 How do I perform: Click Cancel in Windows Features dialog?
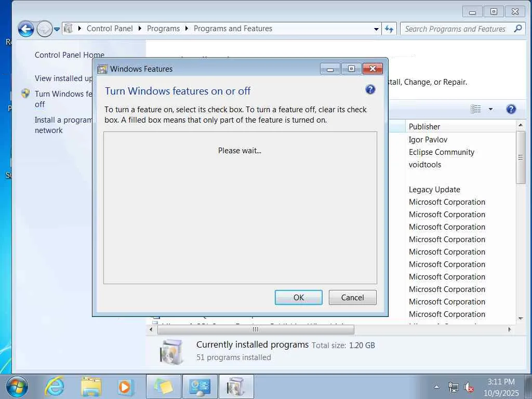[x=353, y=298]
